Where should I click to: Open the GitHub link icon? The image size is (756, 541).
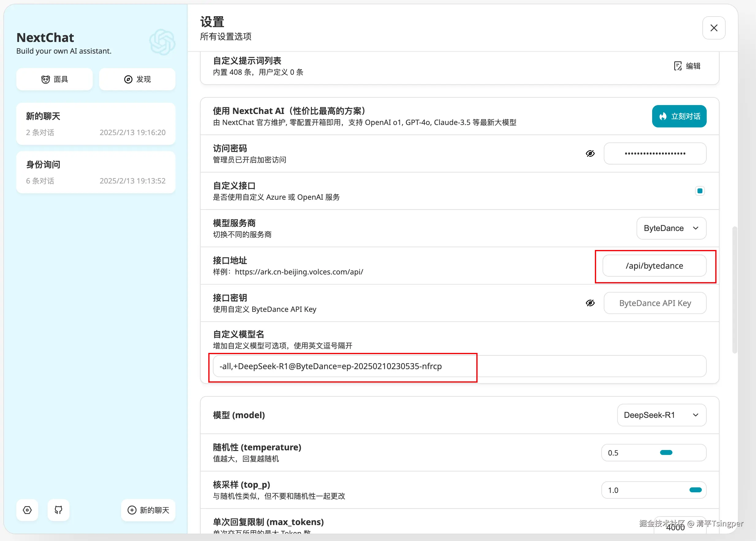[x=59, y=510]
